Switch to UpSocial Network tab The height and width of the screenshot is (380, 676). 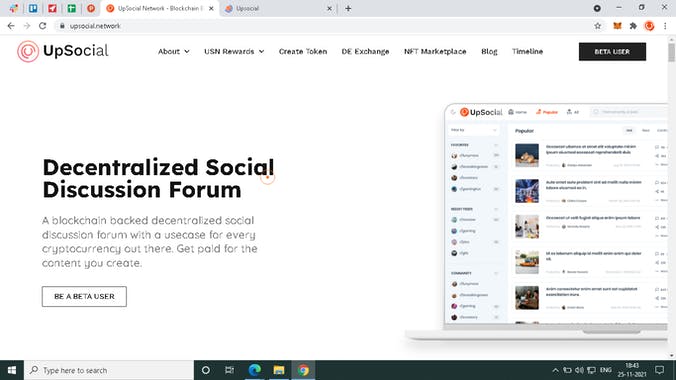[160, 8]
